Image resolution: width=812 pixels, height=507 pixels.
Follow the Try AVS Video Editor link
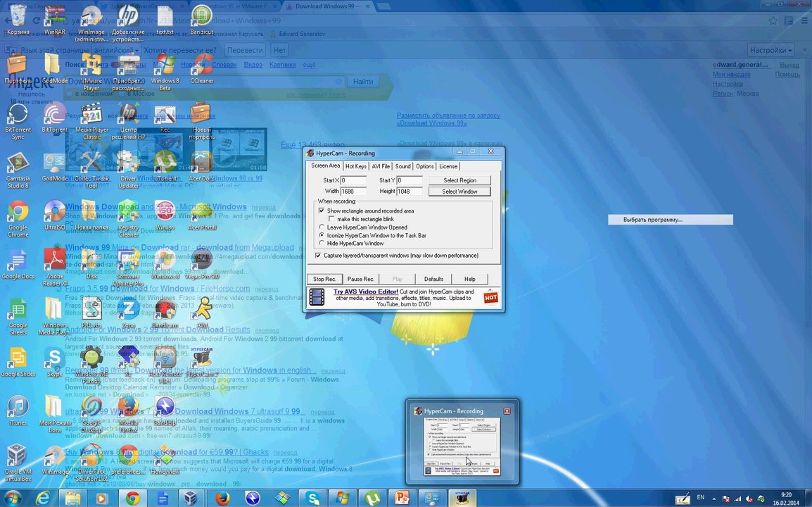(366, 292)
